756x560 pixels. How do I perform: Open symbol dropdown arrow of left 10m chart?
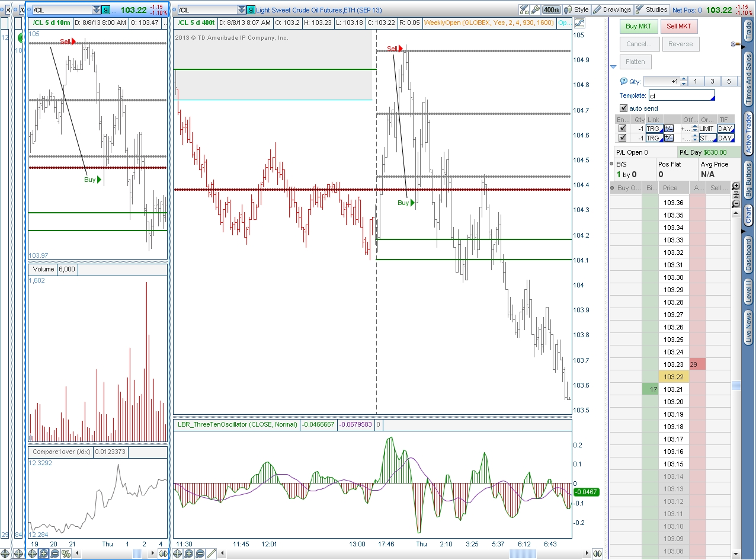click(x=97, y=10)
